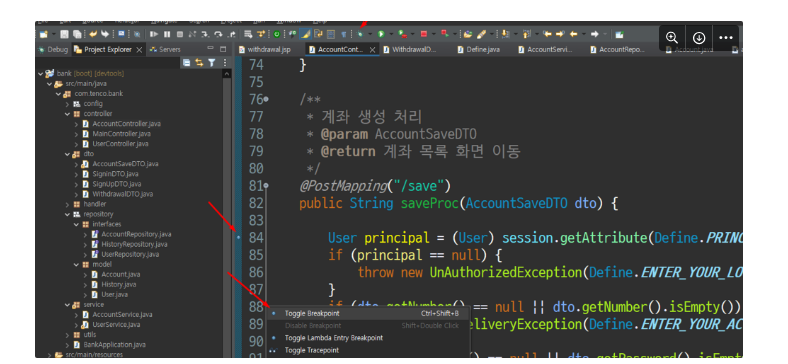This screenshot has width=788, height=364.
Task: Switch to the Servers view tab
Action: tap(165, 49)
